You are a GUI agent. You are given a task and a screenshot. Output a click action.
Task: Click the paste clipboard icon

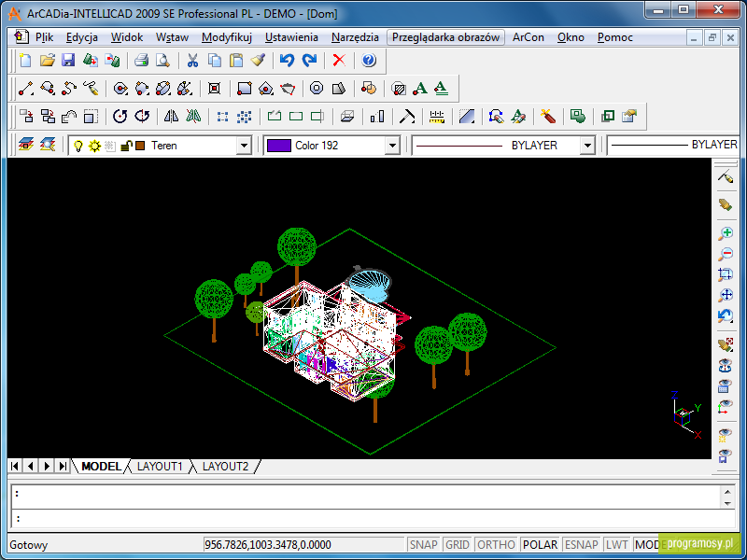pyautogui.click(x=236, y=60)
